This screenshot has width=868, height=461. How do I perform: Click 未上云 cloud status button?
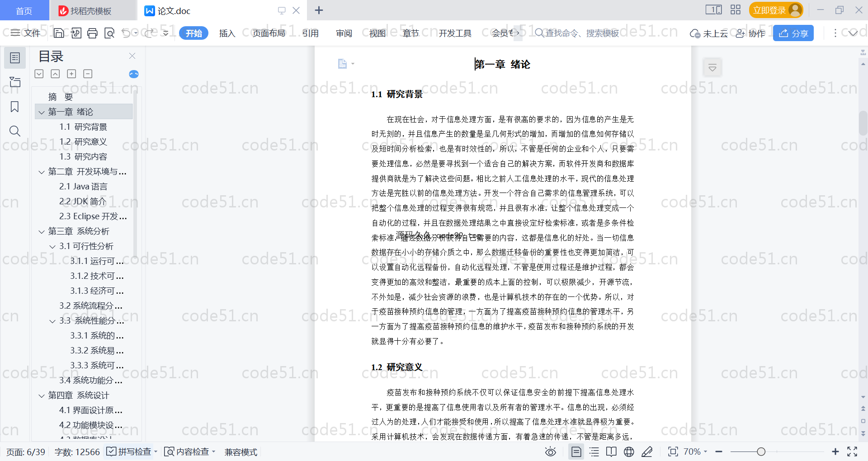[x=709, y=33]
